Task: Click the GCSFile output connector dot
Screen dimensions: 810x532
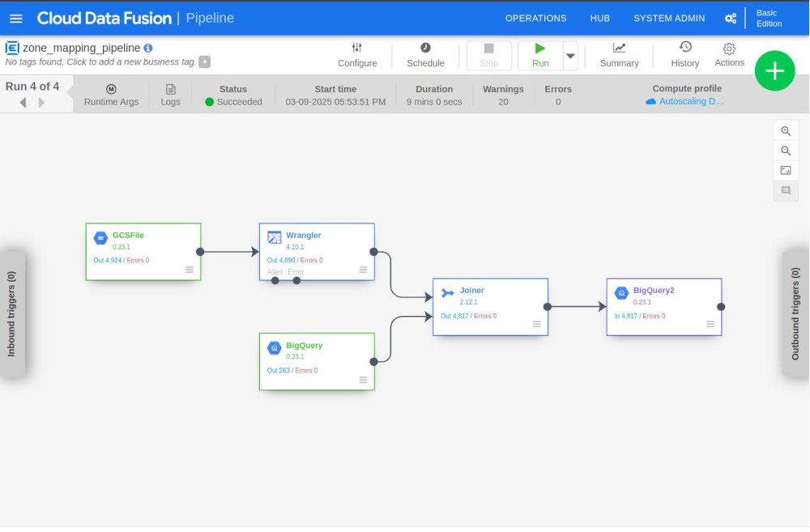Action: click(x=200, y=252)
